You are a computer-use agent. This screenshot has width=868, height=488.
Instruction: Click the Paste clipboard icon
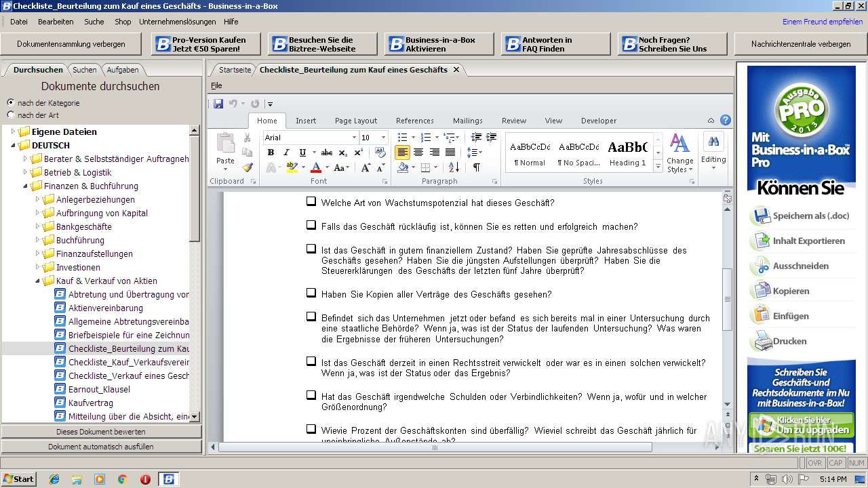[225, 144]
